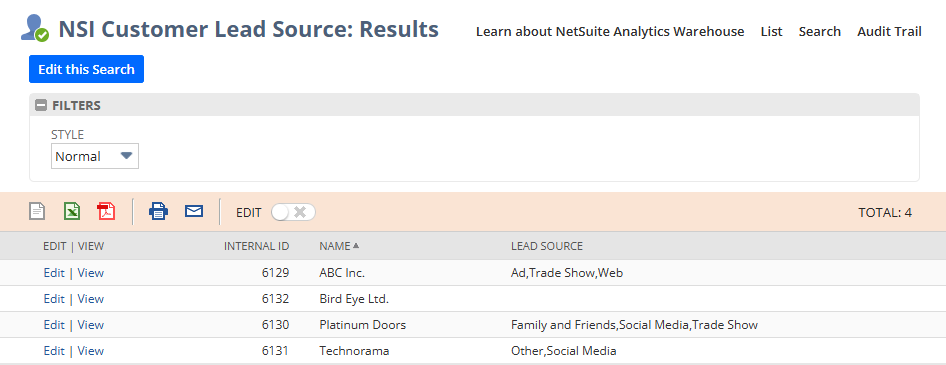Collapse the FILTERS section

[41, 106]
